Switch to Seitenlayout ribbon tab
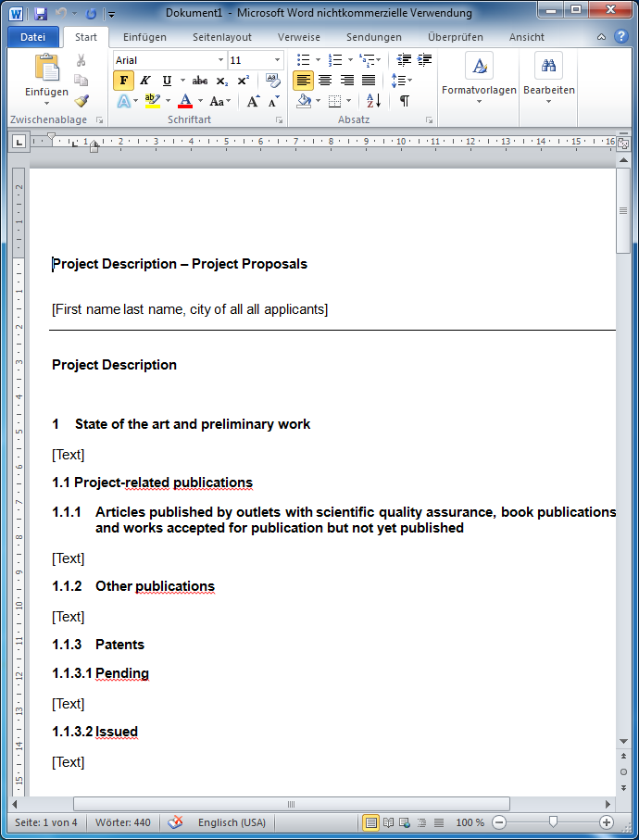This screenshot has width=639, height=840. click(222, 37)
